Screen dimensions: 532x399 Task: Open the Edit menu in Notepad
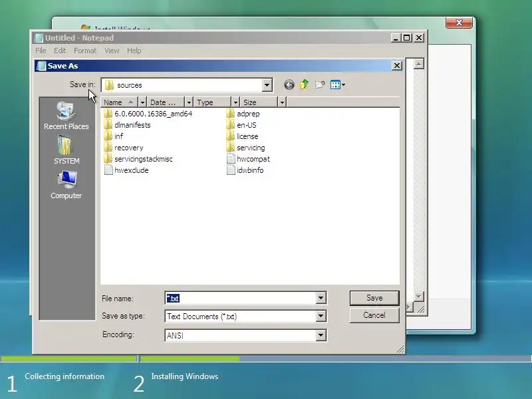pos(60,51)
